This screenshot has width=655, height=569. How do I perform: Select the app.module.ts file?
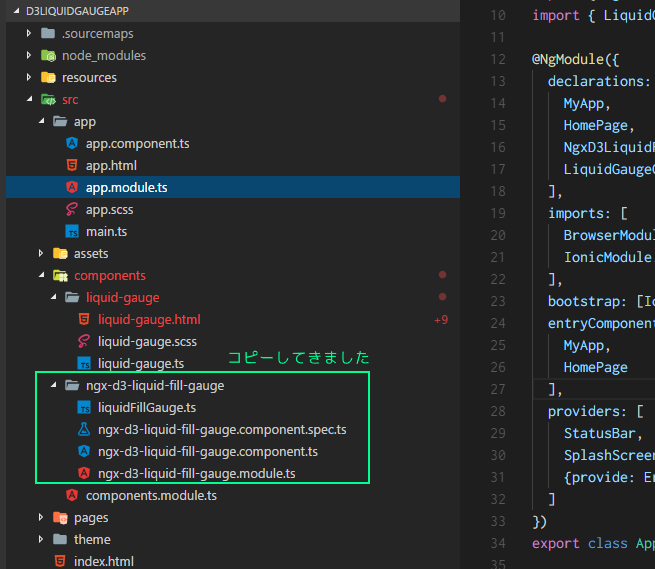click(125, 187)
